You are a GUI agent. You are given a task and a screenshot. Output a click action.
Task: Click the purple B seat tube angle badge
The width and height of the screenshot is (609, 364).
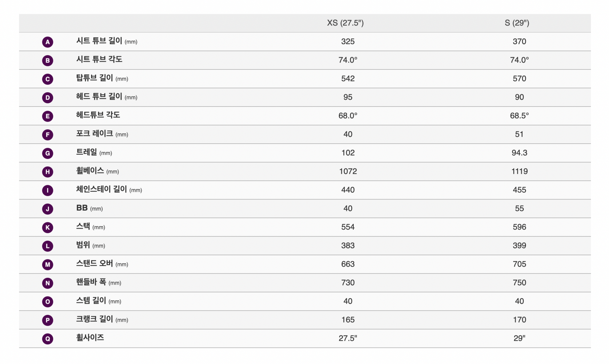48,60
